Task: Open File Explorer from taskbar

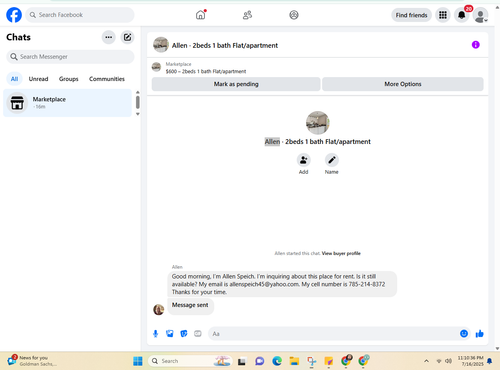Action: pyautogui.click(x=294, y=361)
